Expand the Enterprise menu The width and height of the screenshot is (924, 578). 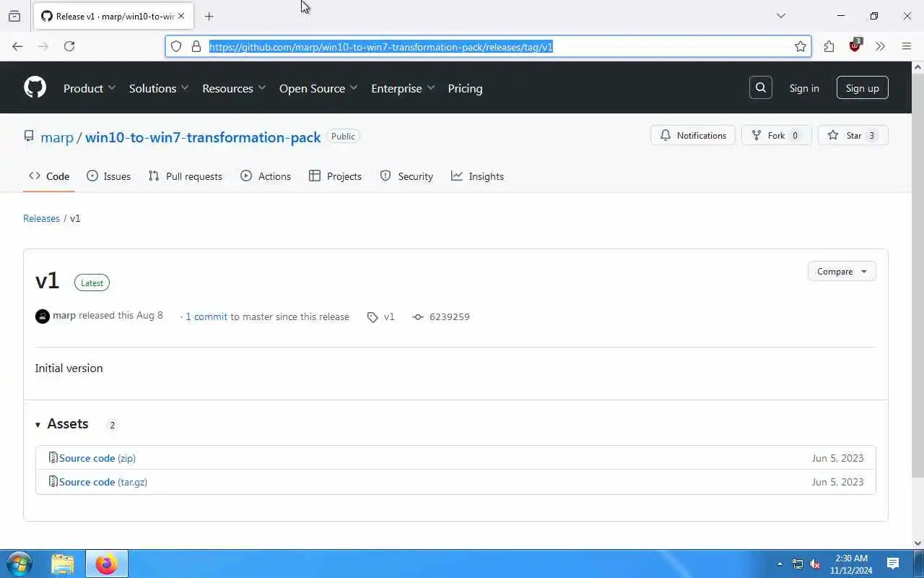pos(403,88)
